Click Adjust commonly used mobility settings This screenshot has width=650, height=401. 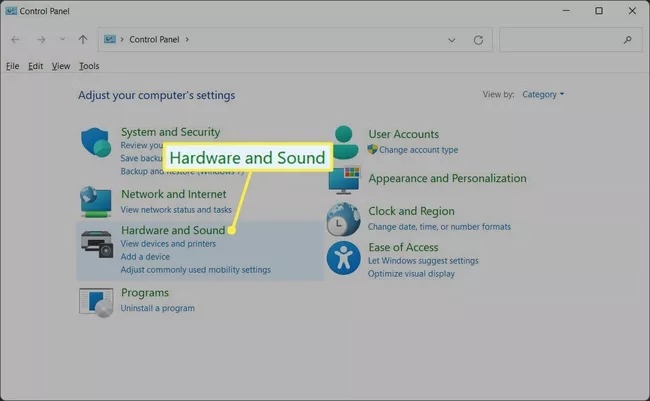click(x=196, y=270)
